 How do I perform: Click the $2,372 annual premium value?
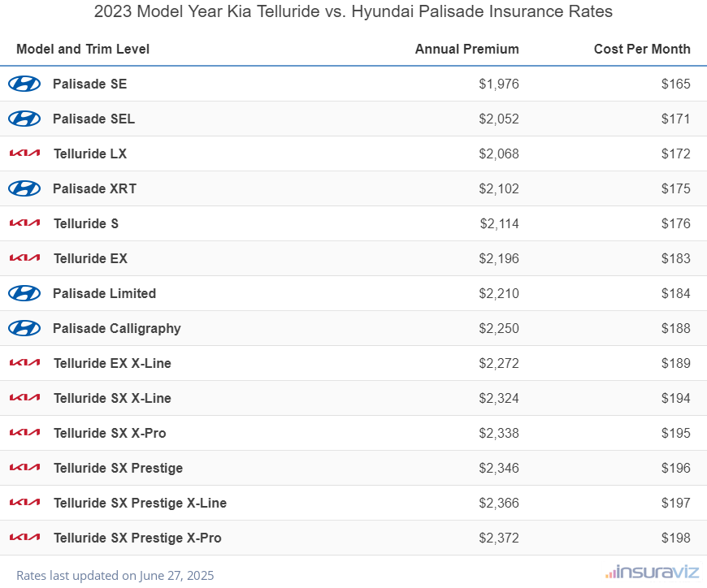499,538
